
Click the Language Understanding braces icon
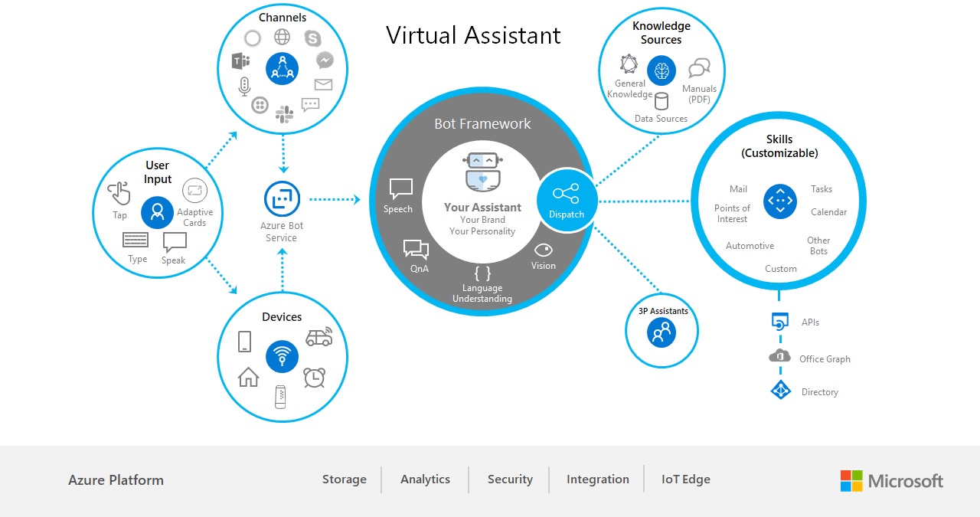[482, 273]
